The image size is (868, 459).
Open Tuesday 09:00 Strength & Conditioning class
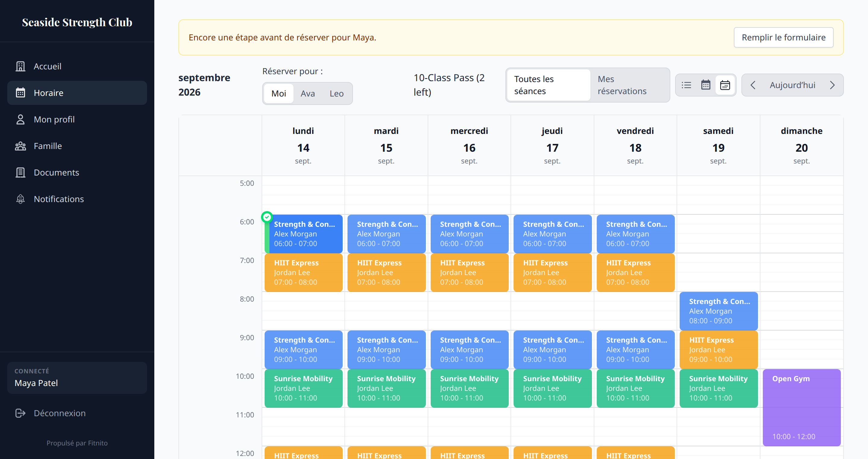[x=386, y=350]
